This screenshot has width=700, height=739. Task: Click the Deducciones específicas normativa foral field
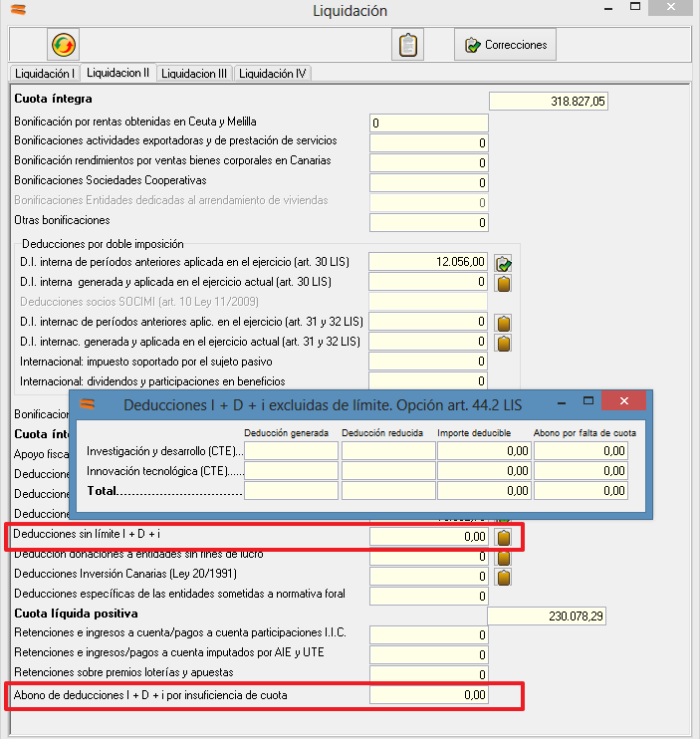point(429,597)
